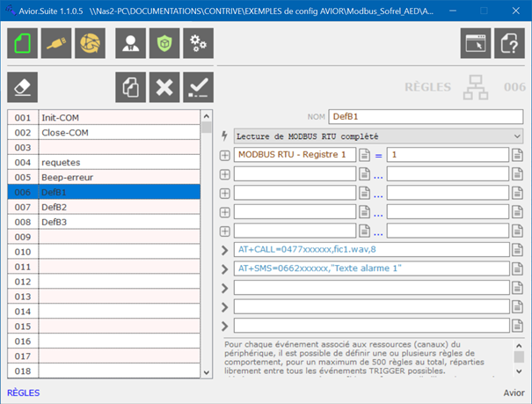The height and width of the screenshot is (404, 532).
Task: Click the RÈGLES label in status bar
Action: (x=24, y=393)
